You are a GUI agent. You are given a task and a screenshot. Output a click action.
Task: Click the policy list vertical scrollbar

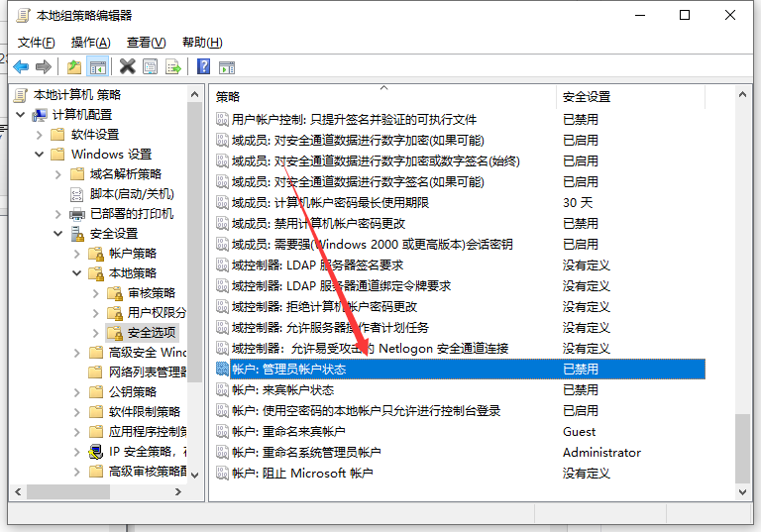point(743,297)
